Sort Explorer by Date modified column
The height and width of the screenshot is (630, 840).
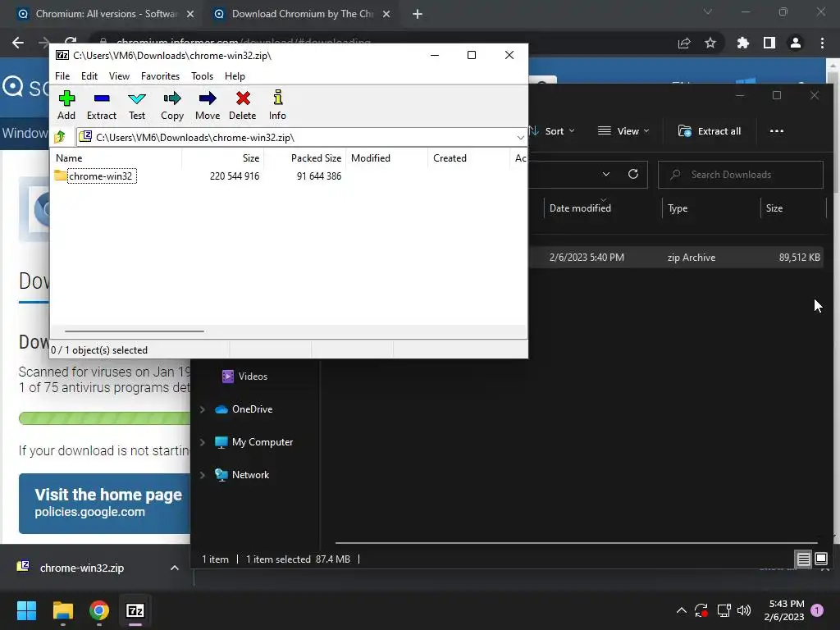pyautogui.click(x=580, y=208)
